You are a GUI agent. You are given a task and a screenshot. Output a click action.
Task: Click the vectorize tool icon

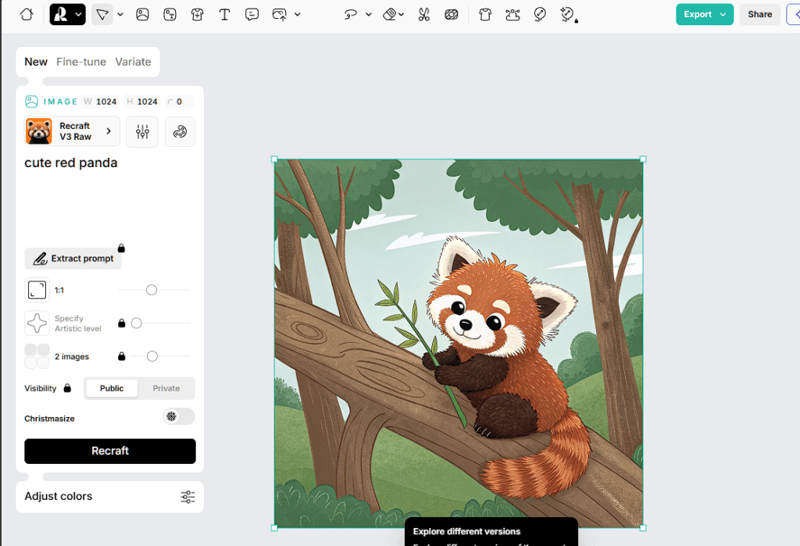[x=513, y=14]
